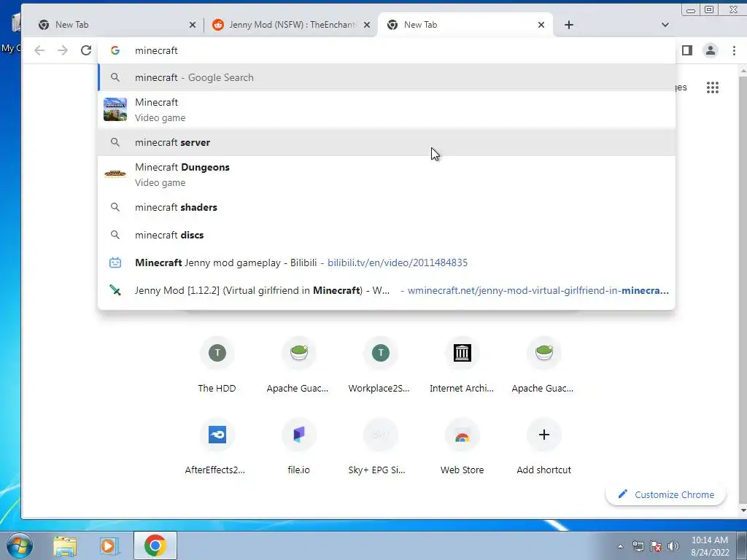Reload the page with the refresh icon
The height and width of the screenshot is (560, 747).
tap(86, 50)
